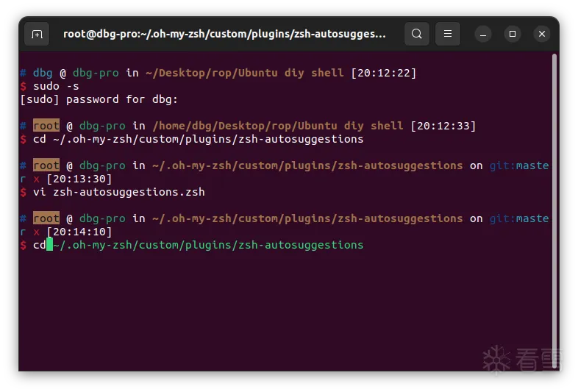
Task: Click 'git:maste' in the 20:14:10 prompt
Action: click(519, 218)
